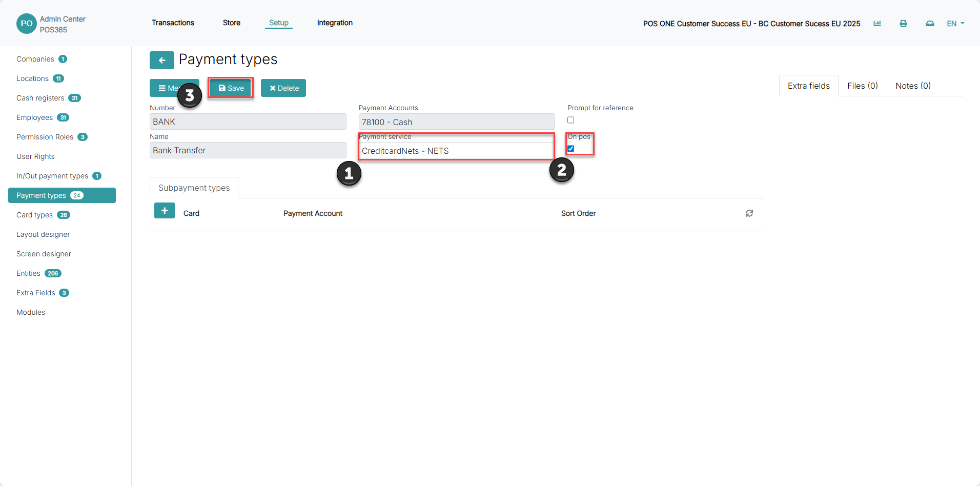Select Payment types in the sidebar
Viewport: 980px width, 486px height.
point(62,195)
